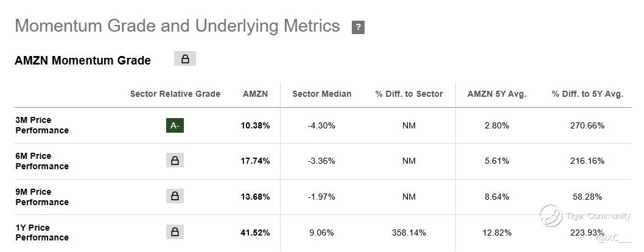Viewport: 644px width, 252px height.
Task: Click the AMZN Momentum Grade lock icon
Action: pos(185,59)
